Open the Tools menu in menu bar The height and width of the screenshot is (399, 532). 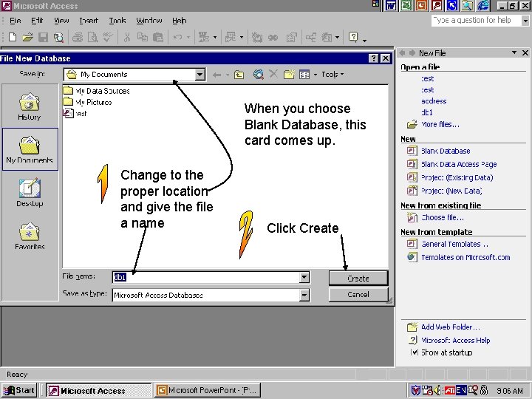coord(117,21)
